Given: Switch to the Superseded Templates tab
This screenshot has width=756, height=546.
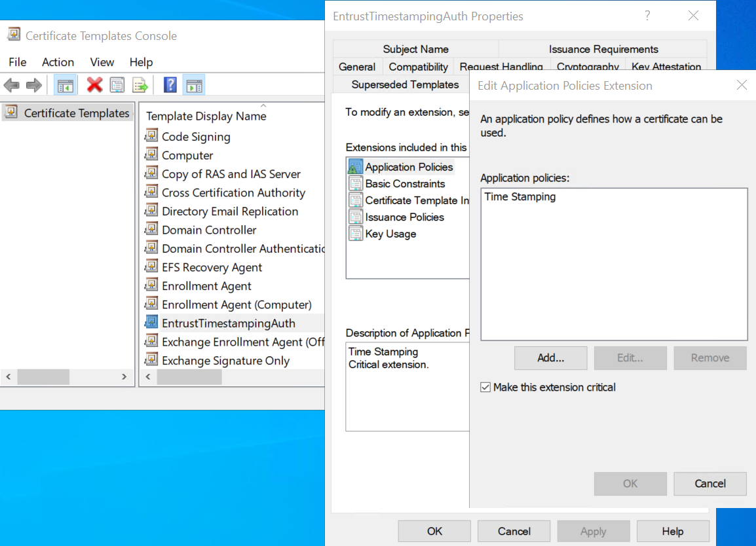Looking at the screenshot, I should click(405, 85).
